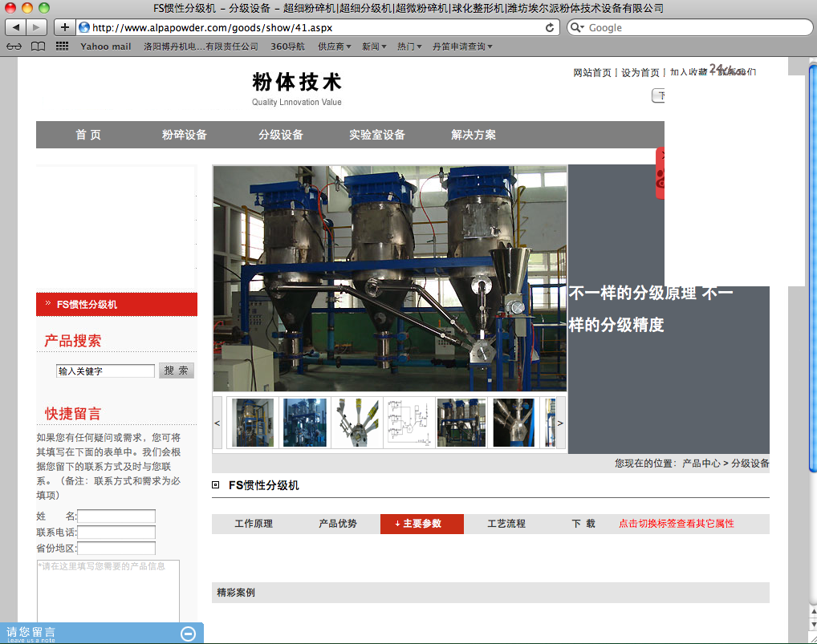Expand the 新闻 bookmarks dropdown

[373, 47]
